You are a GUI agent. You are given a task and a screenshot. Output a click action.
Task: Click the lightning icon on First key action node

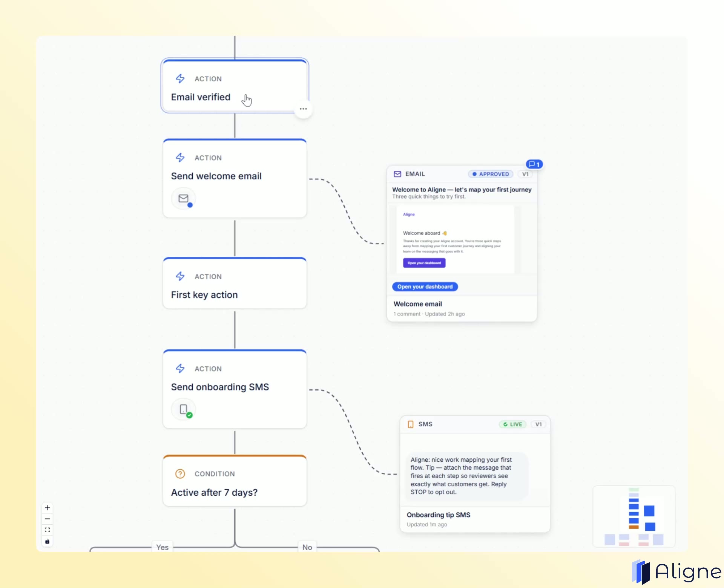click(x=180, y=276)
